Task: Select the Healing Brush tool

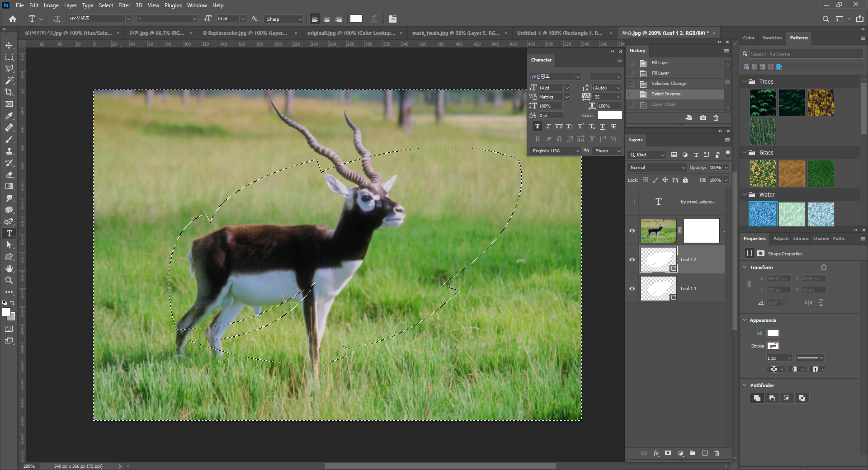Action: 9,127
